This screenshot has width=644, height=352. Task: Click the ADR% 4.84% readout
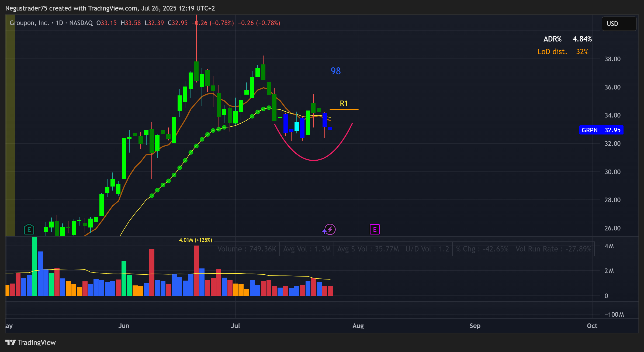coord(567,39)
